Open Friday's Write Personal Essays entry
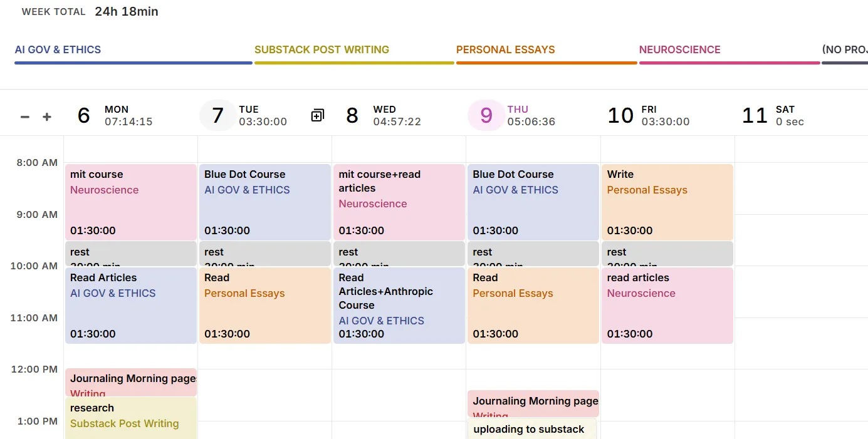 [x=667, y=202]
